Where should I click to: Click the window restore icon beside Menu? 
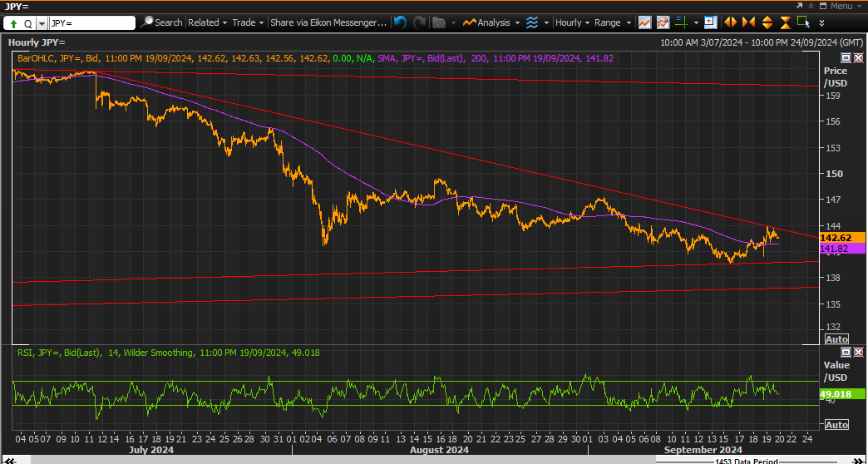[822, 6]
